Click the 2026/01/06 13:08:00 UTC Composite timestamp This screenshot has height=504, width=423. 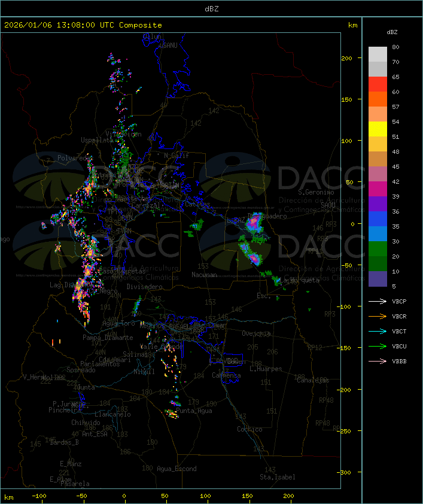[83, 25]
